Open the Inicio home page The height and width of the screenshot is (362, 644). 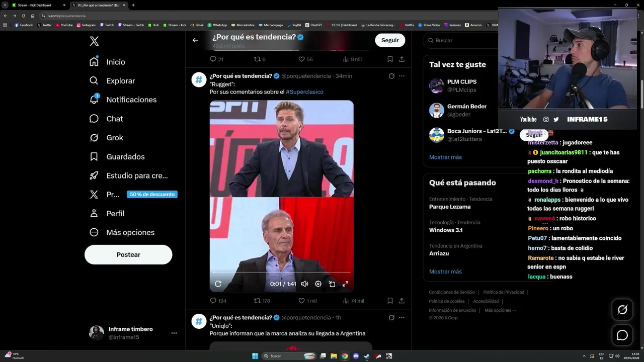click(x=107, y=62)
